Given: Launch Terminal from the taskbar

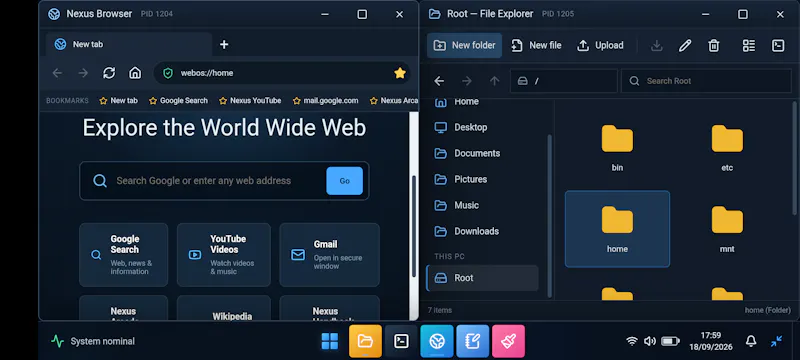Looking at the screenshot, I should (401, 341).
